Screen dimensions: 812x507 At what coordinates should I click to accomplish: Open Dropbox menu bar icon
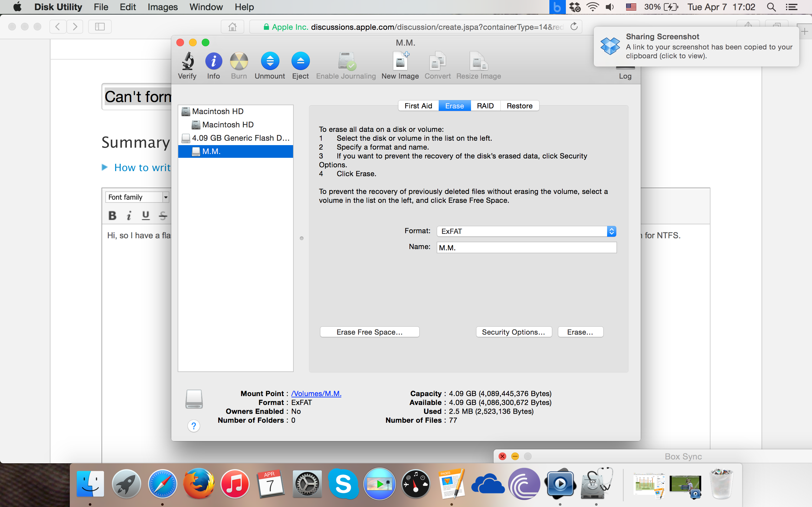574,7
